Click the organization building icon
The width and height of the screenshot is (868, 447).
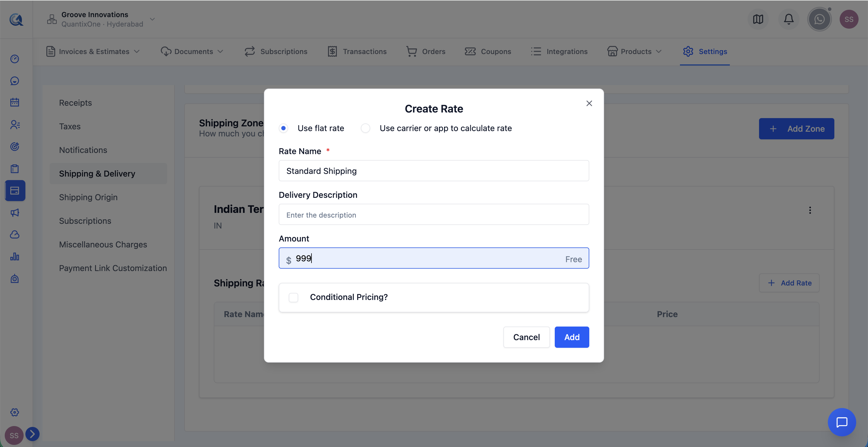[x=52, y=19]
